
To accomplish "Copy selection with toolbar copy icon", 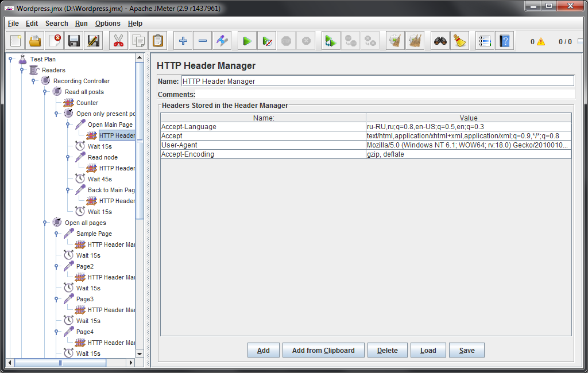I will coord(138,41).
